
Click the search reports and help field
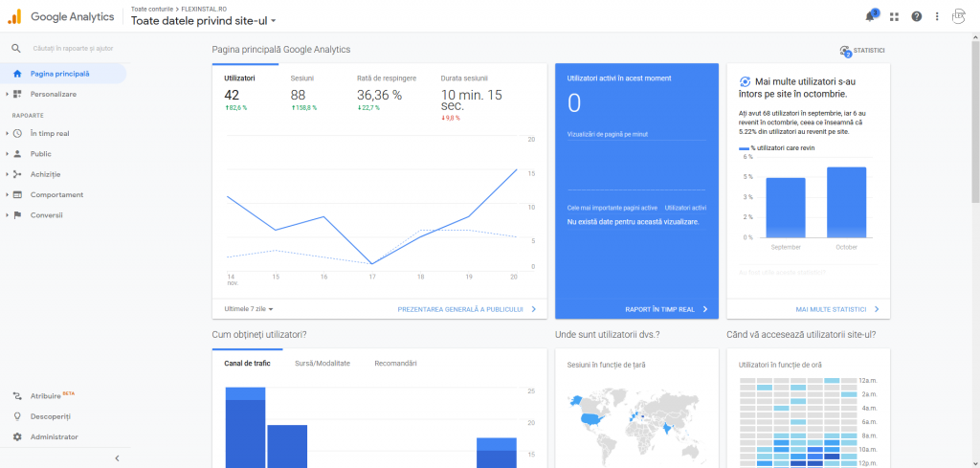pos(73,48)
